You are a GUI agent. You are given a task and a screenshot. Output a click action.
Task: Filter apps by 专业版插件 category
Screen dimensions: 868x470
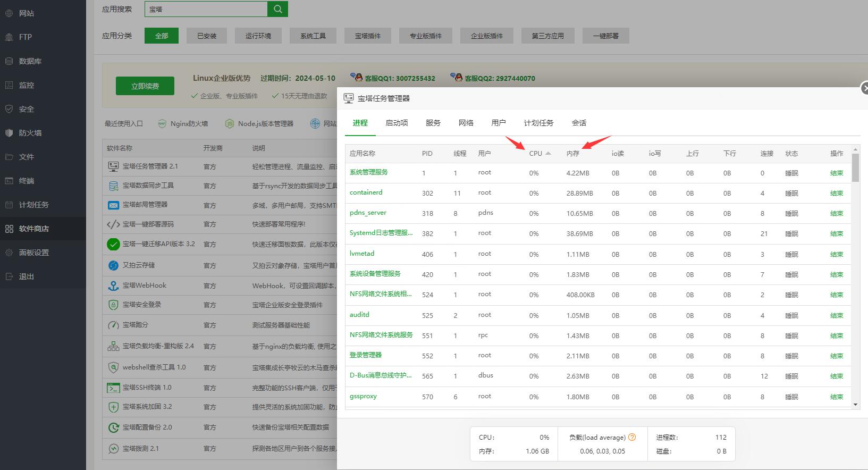(x=426, y=36)
